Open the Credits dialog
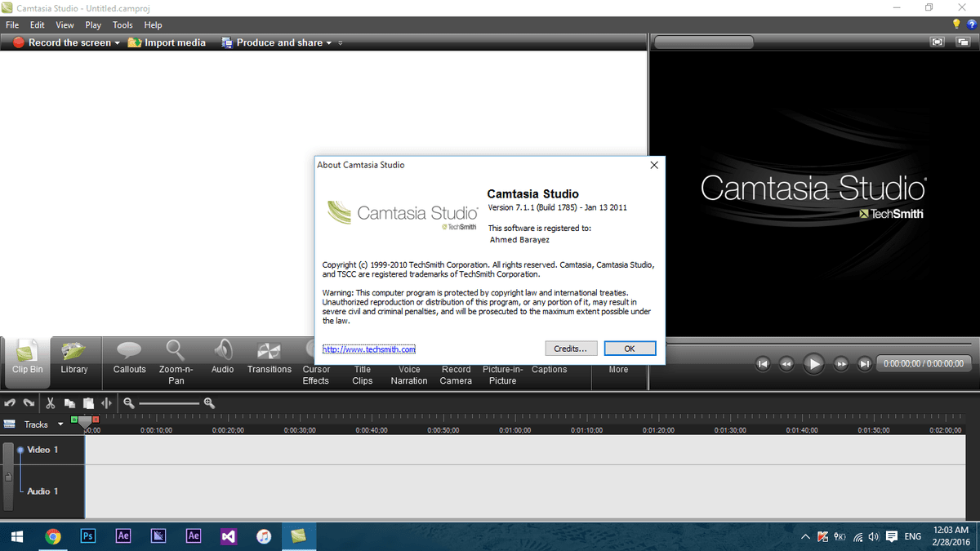 click(x=571, y=348)
